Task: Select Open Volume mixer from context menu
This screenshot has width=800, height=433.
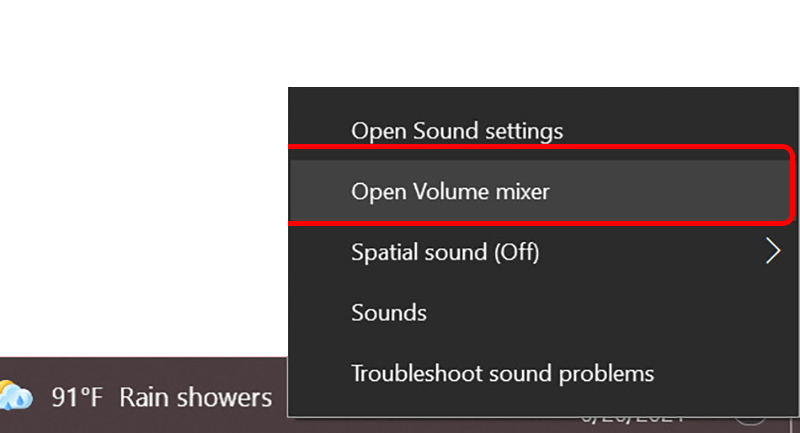Action: click(541, 191)
